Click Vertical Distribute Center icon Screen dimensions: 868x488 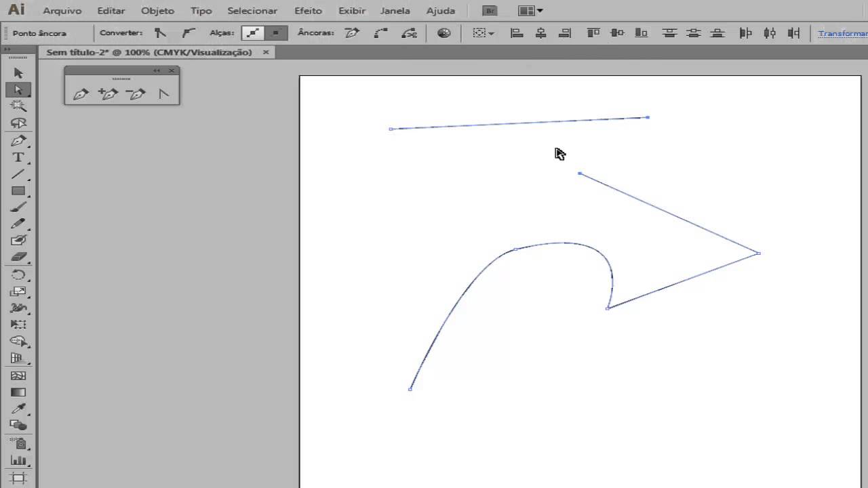pyautogui.click(x=693, y=33)
